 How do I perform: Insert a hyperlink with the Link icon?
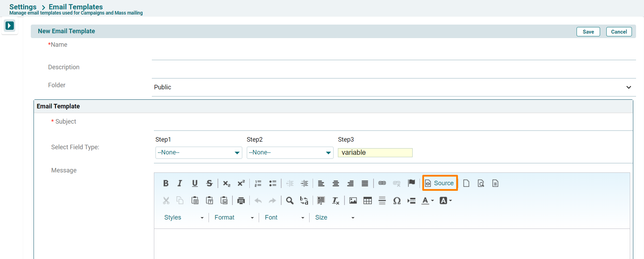coord(382,183)
